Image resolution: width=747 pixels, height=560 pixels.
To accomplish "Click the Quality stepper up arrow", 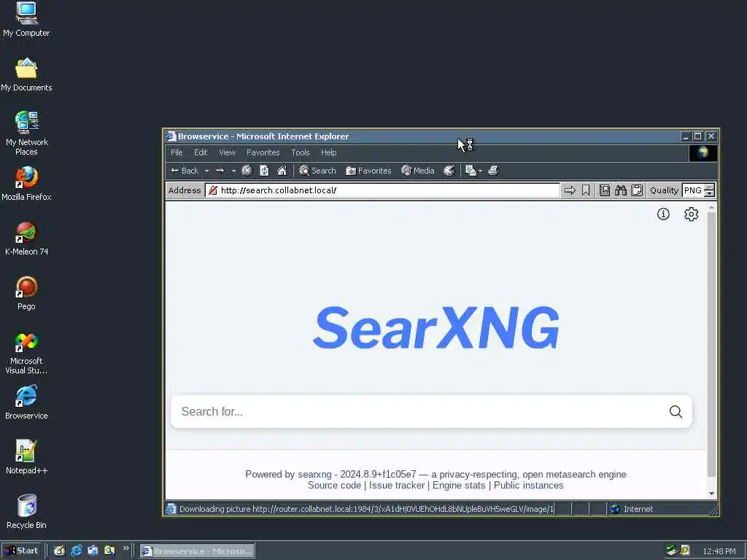I will coord(709,187).
